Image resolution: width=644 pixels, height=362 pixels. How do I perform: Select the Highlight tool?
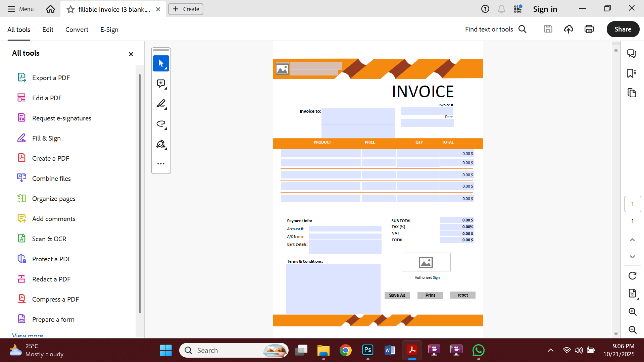tap(161, 104)
